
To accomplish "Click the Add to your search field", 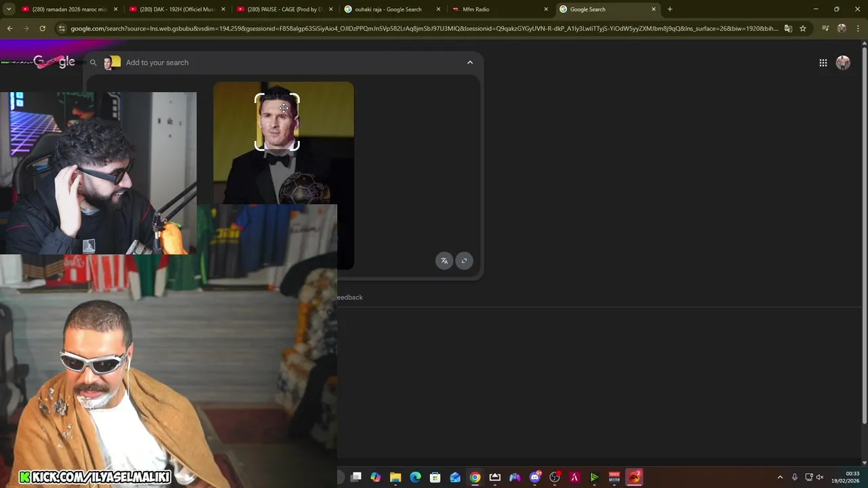I will [292, 62].
